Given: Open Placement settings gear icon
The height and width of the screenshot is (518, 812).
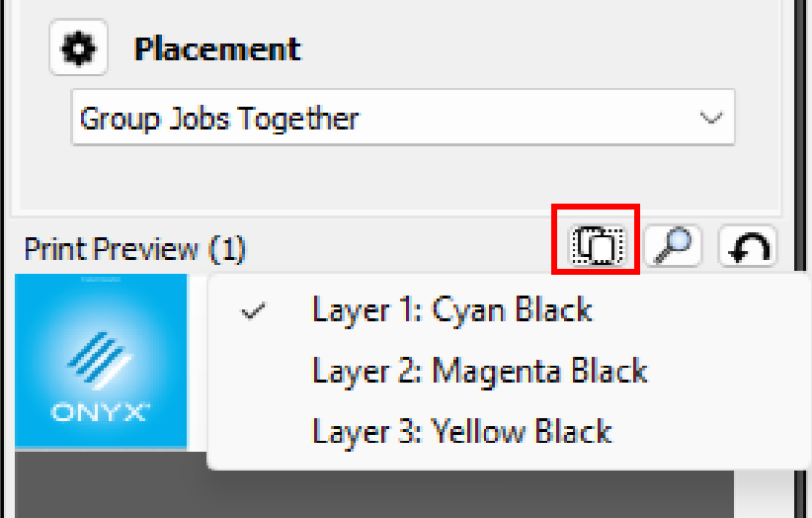Looking at the screenshot, I should pos(78,48).
